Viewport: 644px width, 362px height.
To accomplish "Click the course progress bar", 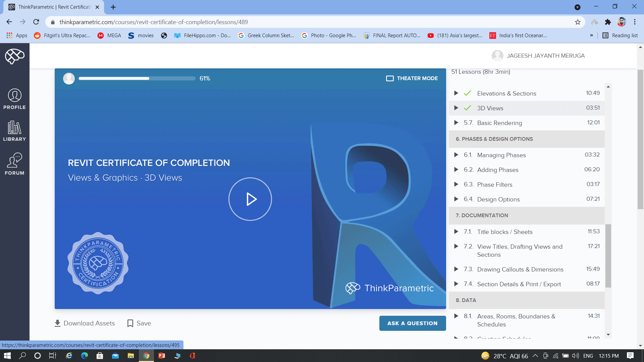I will pos(137,78).
